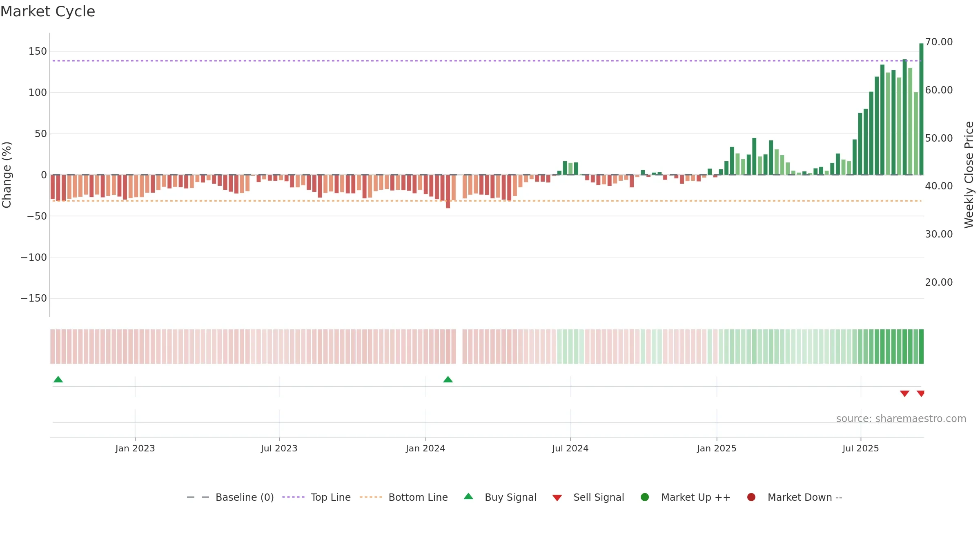Click the 100 tick on Change axis
Image resolution: width=980 pixels, height=551 pixels.
[38, 93]
